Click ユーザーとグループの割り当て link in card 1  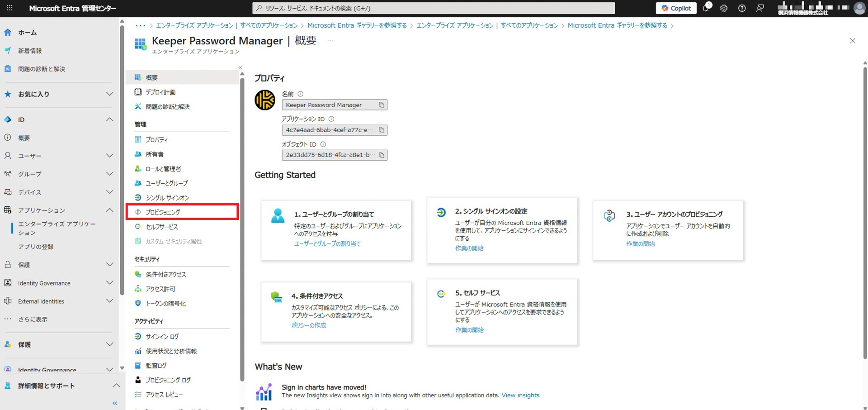click(327, 243)
